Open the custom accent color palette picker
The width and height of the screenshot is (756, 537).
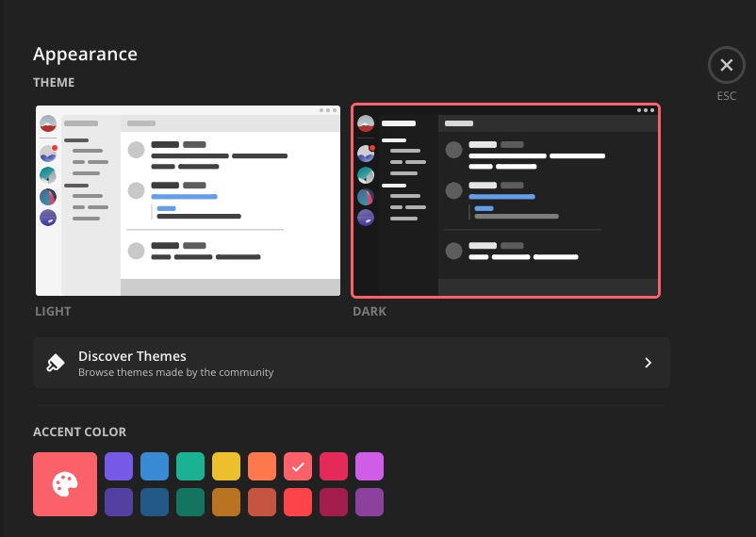point(65,484)
